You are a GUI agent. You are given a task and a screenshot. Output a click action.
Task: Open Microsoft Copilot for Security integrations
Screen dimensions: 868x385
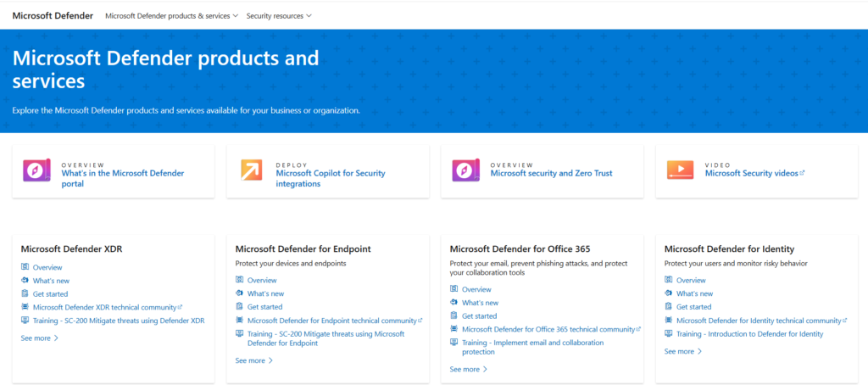[331, 178]
